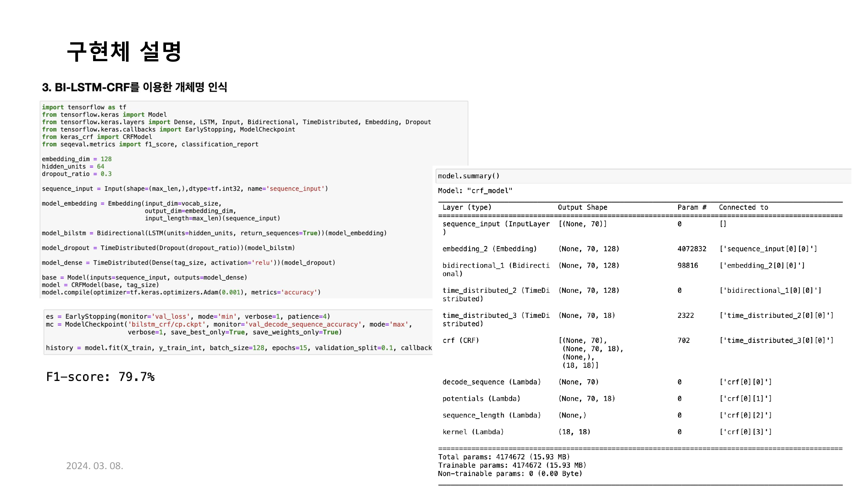The image size is (868, 488).
Task: Click the Model: "crf_model" output text
Action: click(x=475, y=191)
